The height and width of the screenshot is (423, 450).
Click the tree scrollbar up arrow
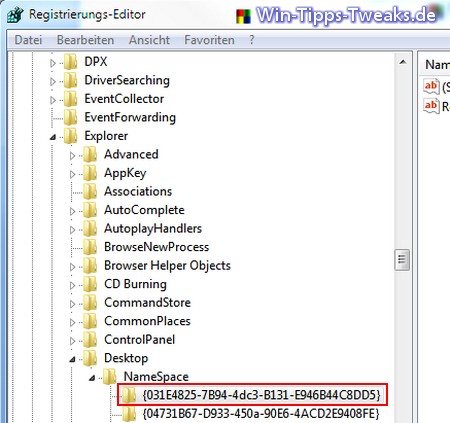[x=403, y=62]
